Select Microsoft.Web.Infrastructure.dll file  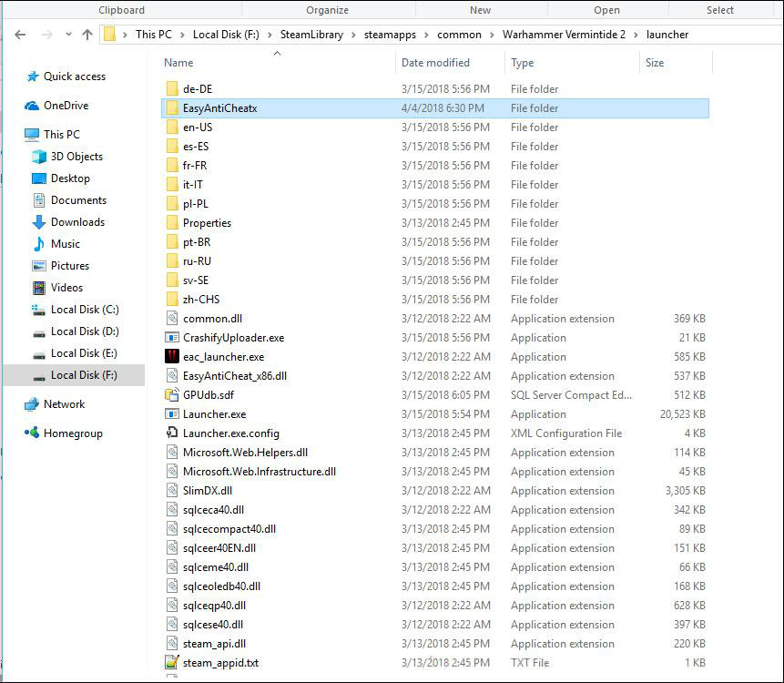pos(435,472)
